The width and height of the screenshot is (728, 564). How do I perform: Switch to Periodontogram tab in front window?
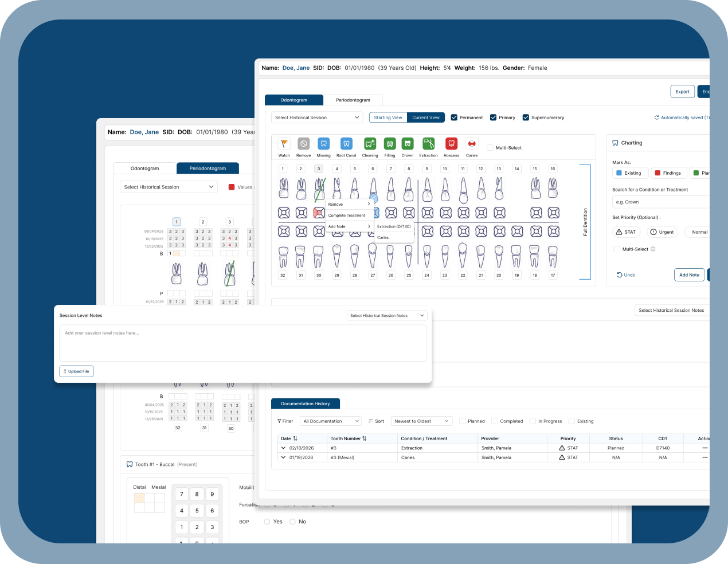click(353, 100)
